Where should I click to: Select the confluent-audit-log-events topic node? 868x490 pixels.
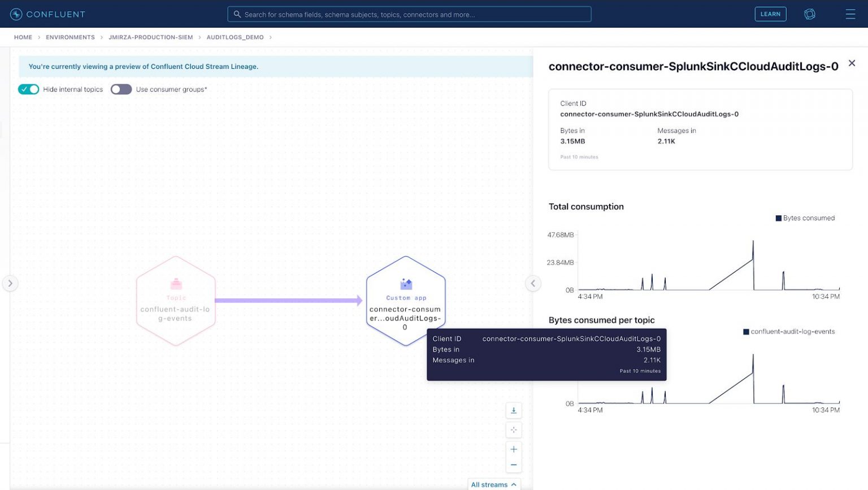tap(176, 301)
